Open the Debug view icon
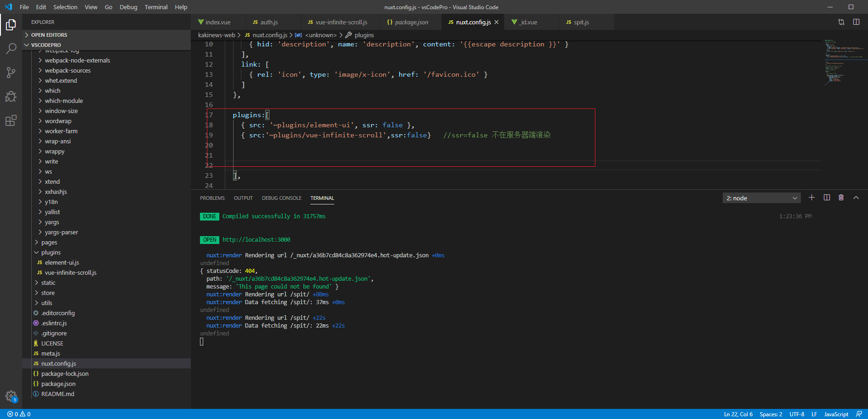Viewport: 868px width, 419px height. pyautogui.click(x=11, y=96)
